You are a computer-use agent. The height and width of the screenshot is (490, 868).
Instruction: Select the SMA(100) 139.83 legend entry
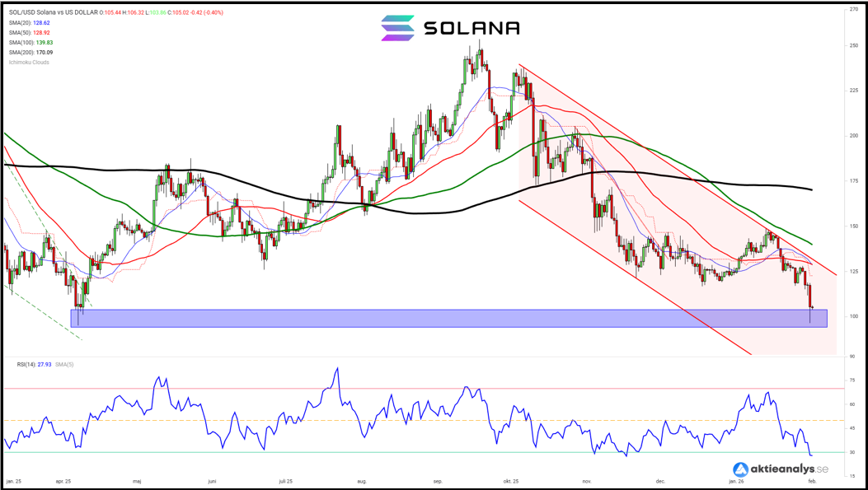[30, 43]
